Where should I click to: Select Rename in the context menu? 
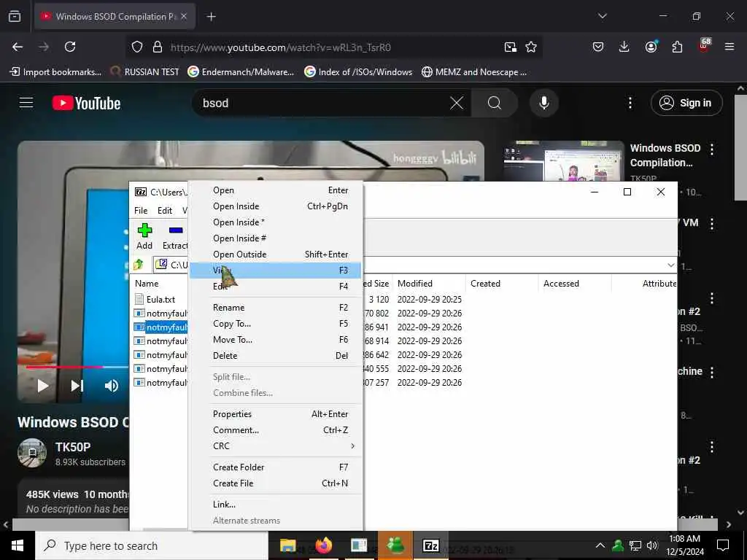pyautogui.click(x=275, y=308)
